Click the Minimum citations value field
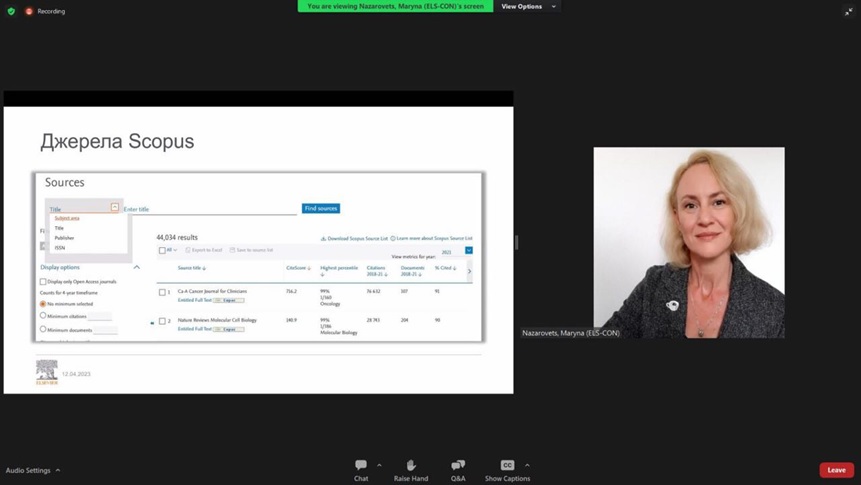 coord(100,316)
